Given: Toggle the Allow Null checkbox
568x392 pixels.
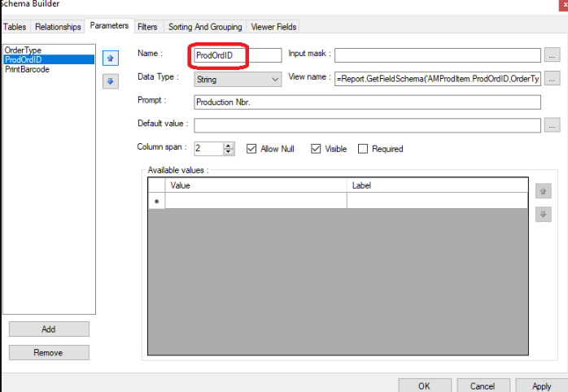Looking at the screenshot, I should (x=251, y=149).
